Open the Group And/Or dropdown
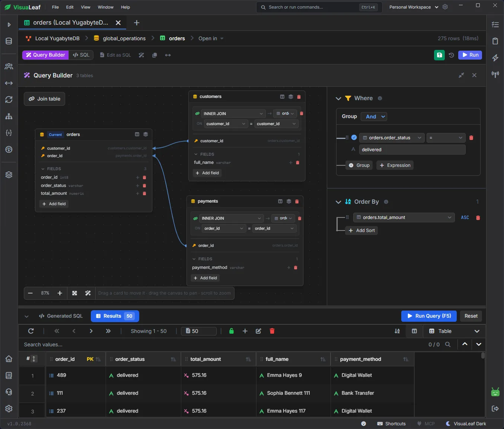 [x=374, y=117]
